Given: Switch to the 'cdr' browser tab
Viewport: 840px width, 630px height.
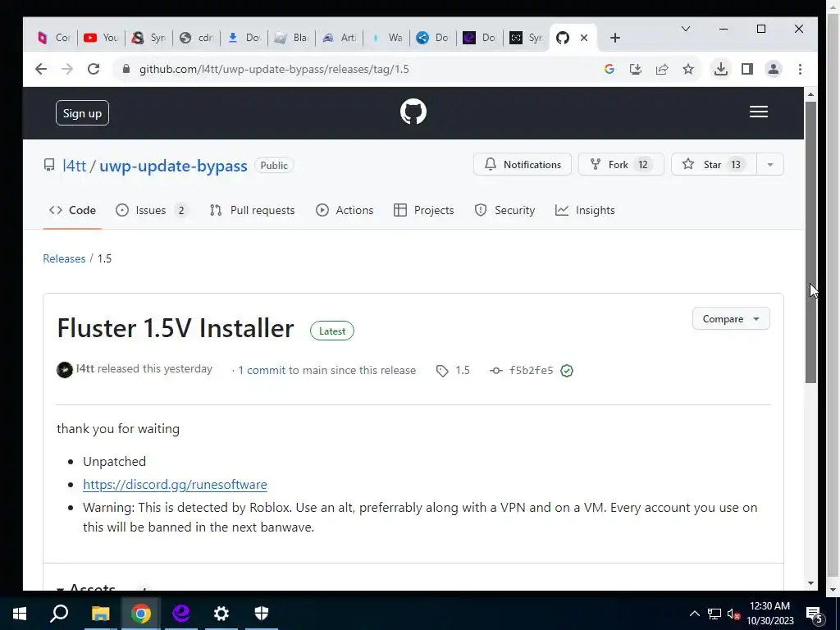Looking at the screenshot, I should tap(196, 38).
